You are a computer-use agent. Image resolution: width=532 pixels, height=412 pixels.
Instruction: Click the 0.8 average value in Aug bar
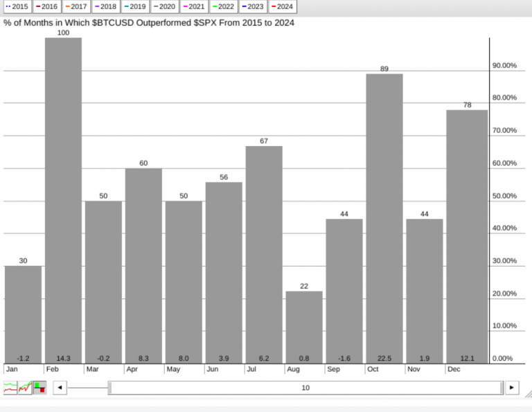304,359
